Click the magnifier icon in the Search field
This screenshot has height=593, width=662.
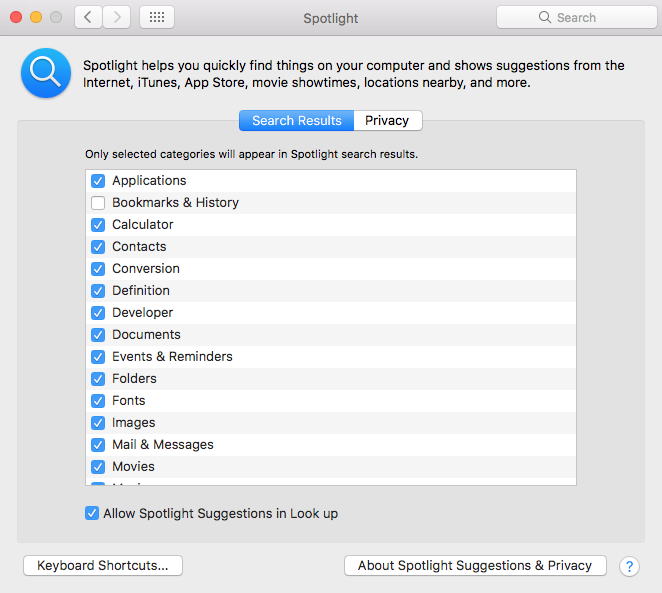click(x=545, y=17)
